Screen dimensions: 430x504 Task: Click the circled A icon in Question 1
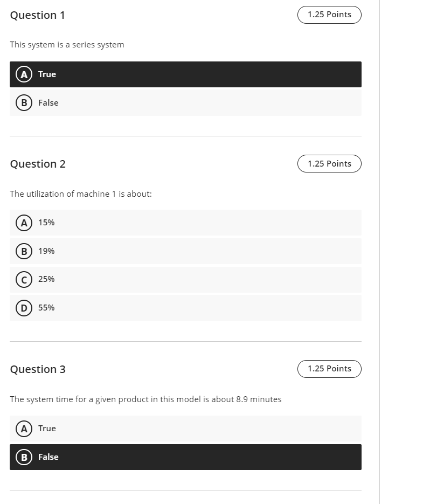coord(23,74)
